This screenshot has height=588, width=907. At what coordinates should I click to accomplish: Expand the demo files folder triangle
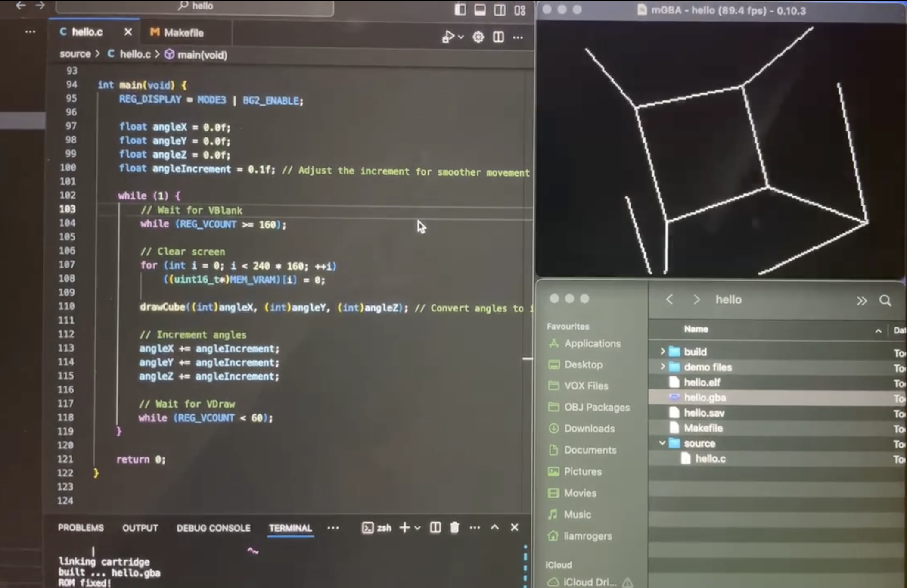pyautogui.click(x=662, y=367)
